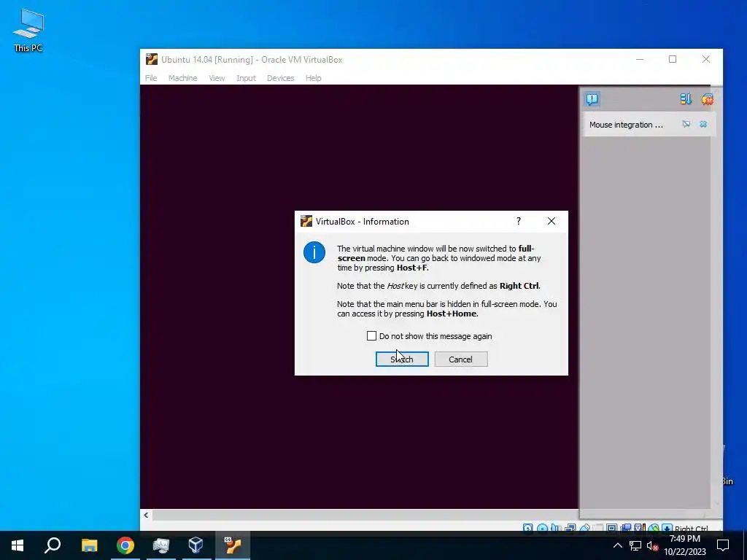Select the This PC desktop icon
Image resolution: width=747 pixels, height=560 pixels.
click(x=28, y=31)
